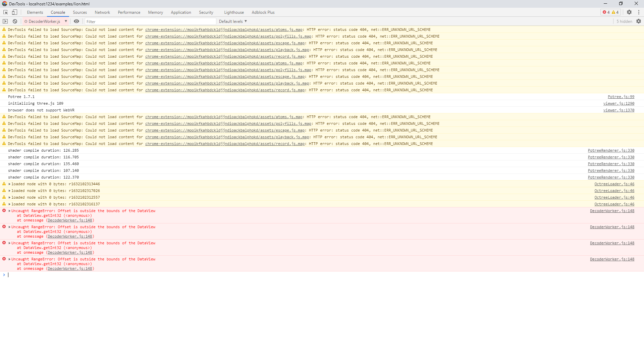The image size is (644, 349).
Task: Click the red error count badge
Action: pos(606,12)
